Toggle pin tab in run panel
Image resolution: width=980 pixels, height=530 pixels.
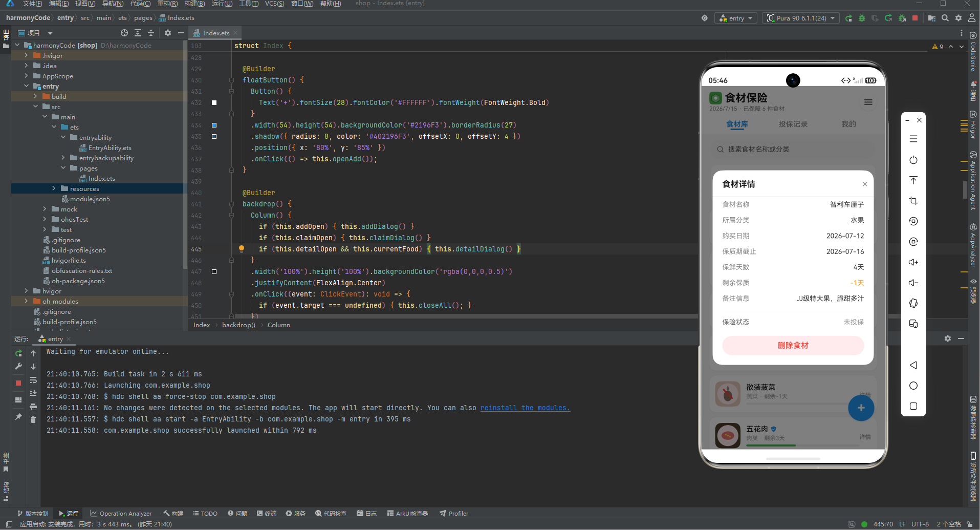click(x=18, y=417)
